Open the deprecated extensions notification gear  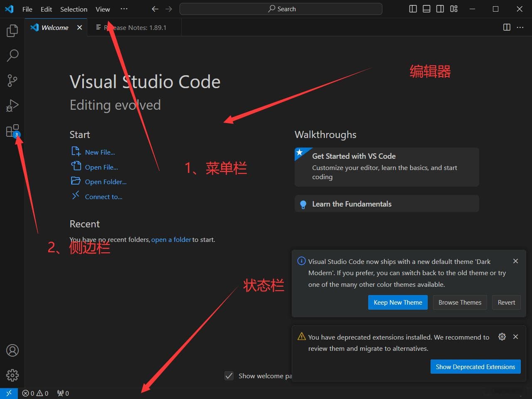tap(502, 337)
